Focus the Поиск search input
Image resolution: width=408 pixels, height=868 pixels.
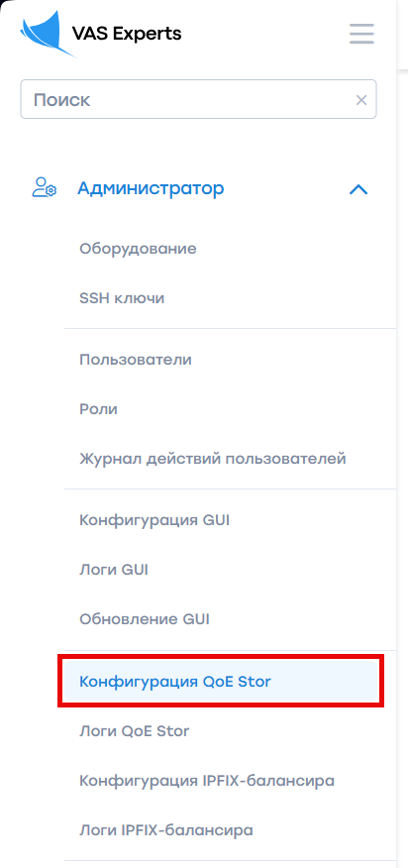point(198,99)
